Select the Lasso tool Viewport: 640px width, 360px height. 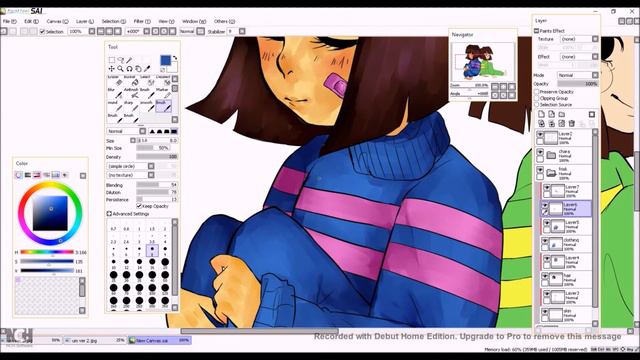(120, 60)
